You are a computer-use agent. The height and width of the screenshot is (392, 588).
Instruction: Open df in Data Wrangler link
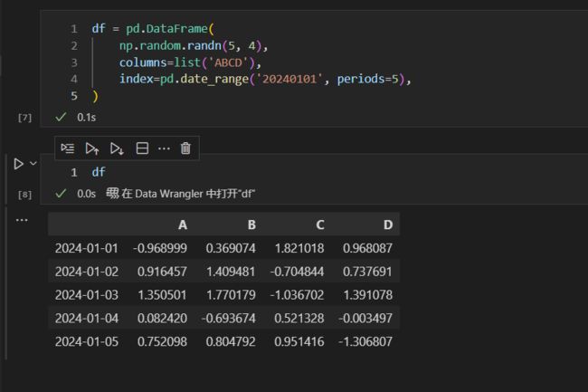(x=180, y=194)
